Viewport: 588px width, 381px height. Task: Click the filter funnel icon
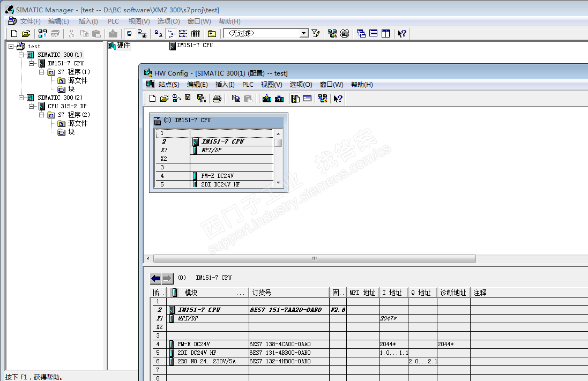(x=316, y=34)
